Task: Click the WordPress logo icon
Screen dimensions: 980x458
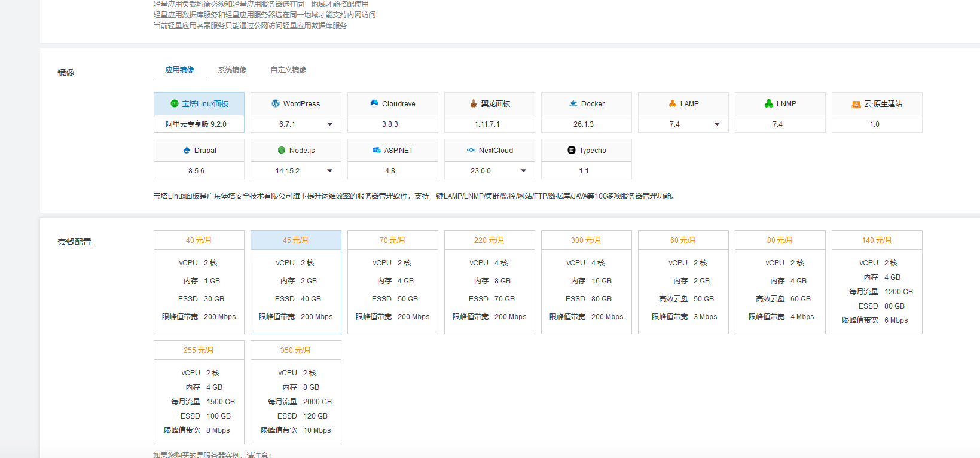Action: [276, 103]
